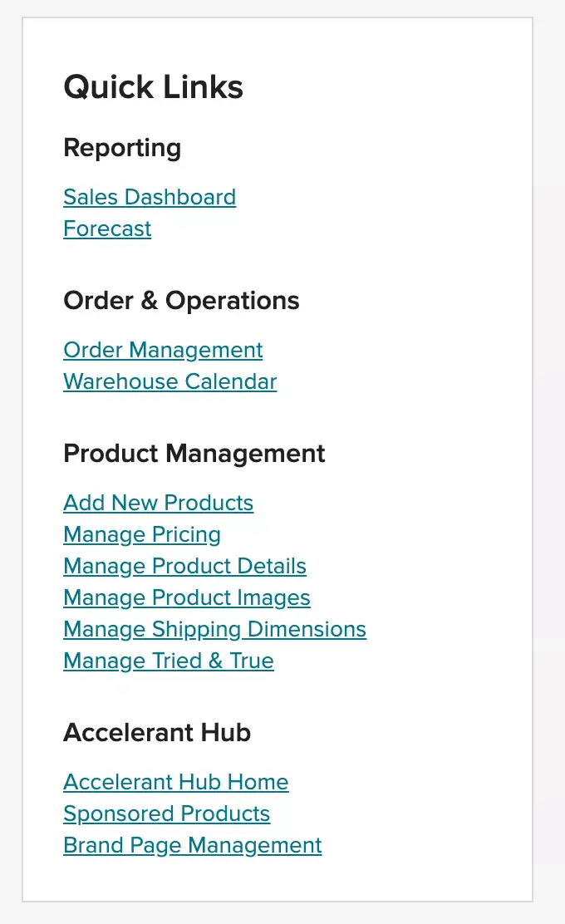The image size is (565, 924).
Task: Click Sales Dashboard under Reporting
Action: pyautogui.click(x=150, y=197)
